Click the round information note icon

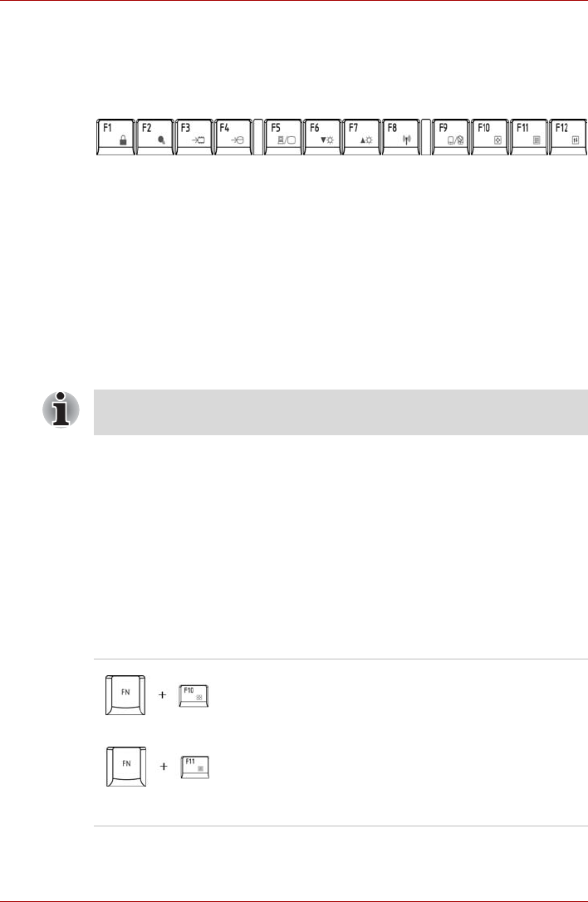click(x=61, y=409)
